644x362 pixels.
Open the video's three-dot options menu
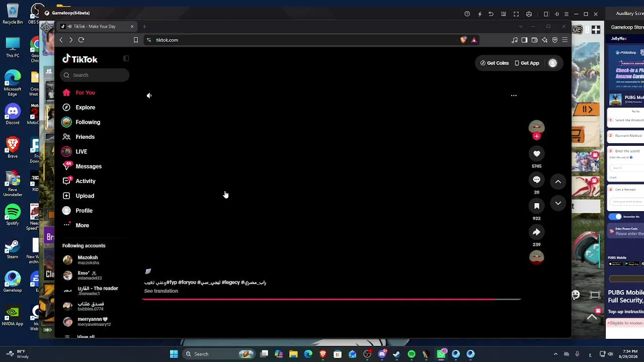point(514,96)
